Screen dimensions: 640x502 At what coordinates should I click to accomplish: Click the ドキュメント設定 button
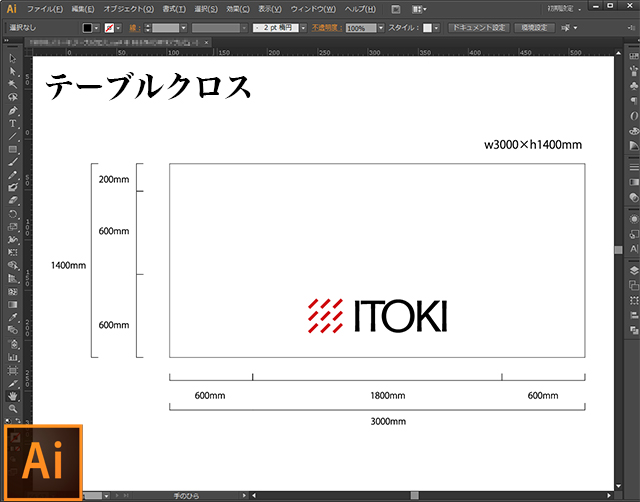pyautogui.click(x=480, y=28)
